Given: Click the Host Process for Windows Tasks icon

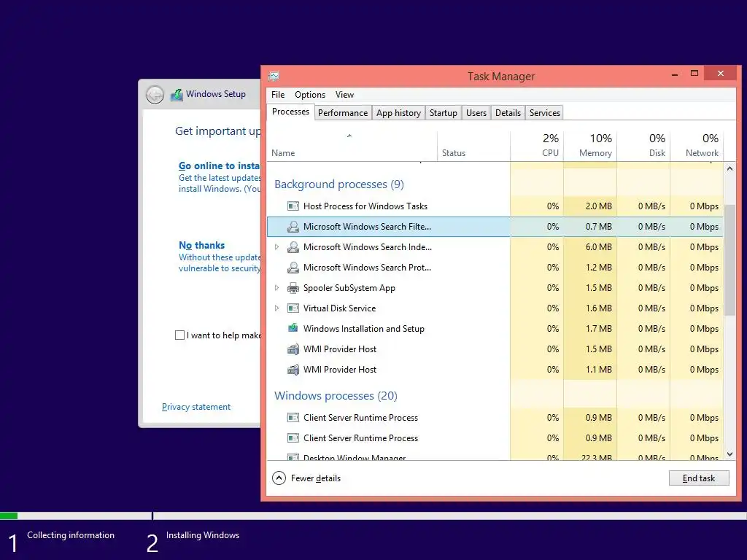Looking at the screenshot, I should click(293, 206).
